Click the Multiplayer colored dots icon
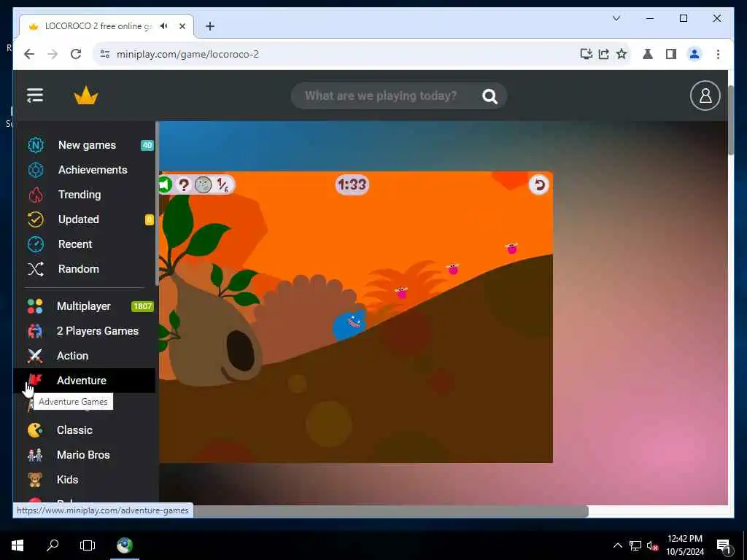The height and width of the screenshot is (560, 747). 35,306
